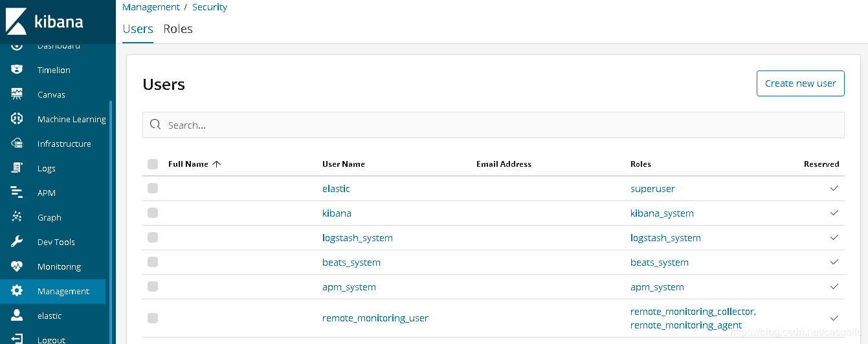
Task: Open Machine Learning sidebar icon
Action: click(17, 119)
